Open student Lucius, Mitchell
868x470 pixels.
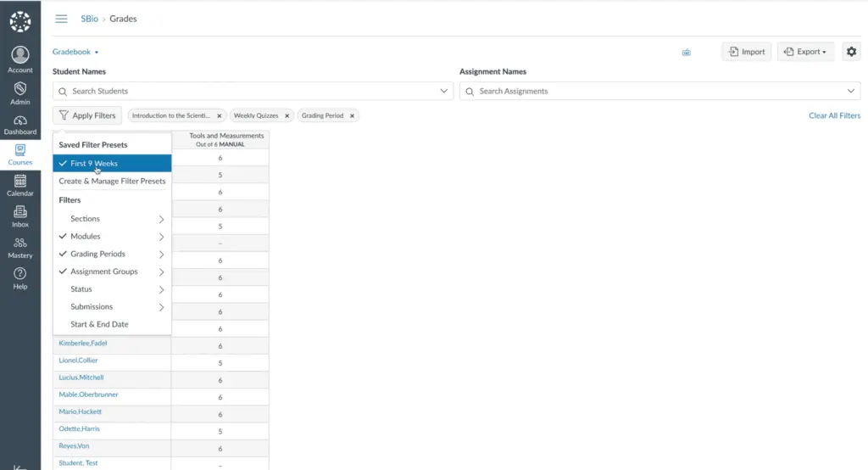(x=81, y=378)
